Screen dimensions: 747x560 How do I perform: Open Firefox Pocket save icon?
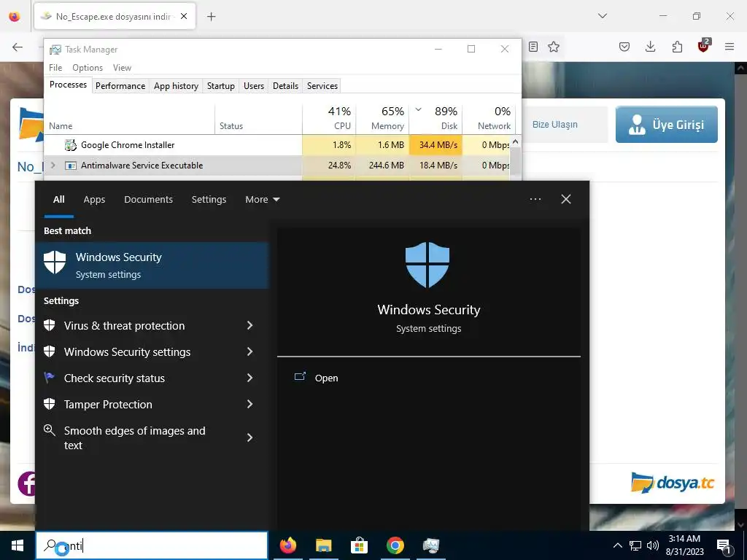pyautogui.click(x=624, y=47)
